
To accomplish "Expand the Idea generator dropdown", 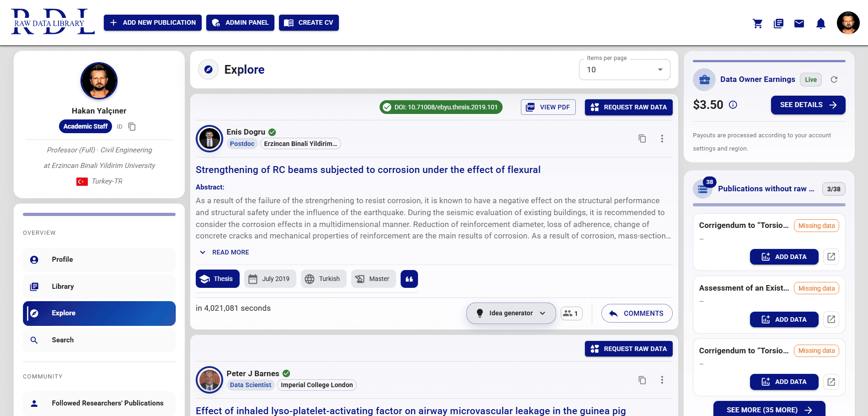I will point(511,313).
